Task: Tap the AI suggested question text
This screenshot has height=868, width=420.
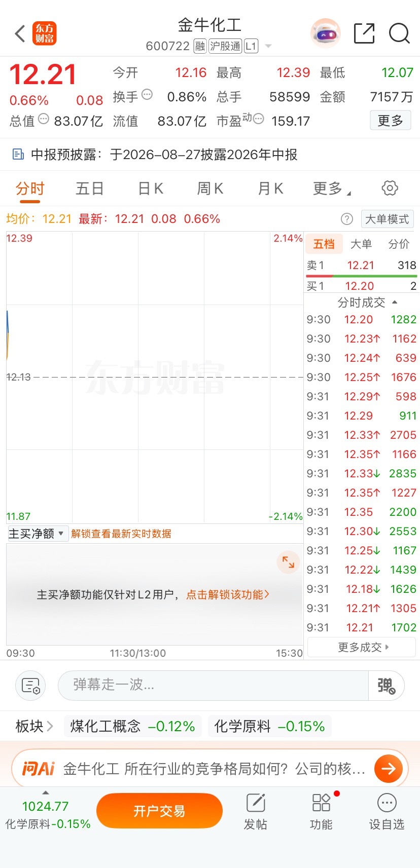Action: pyautogui.click(x=214, y=769)
